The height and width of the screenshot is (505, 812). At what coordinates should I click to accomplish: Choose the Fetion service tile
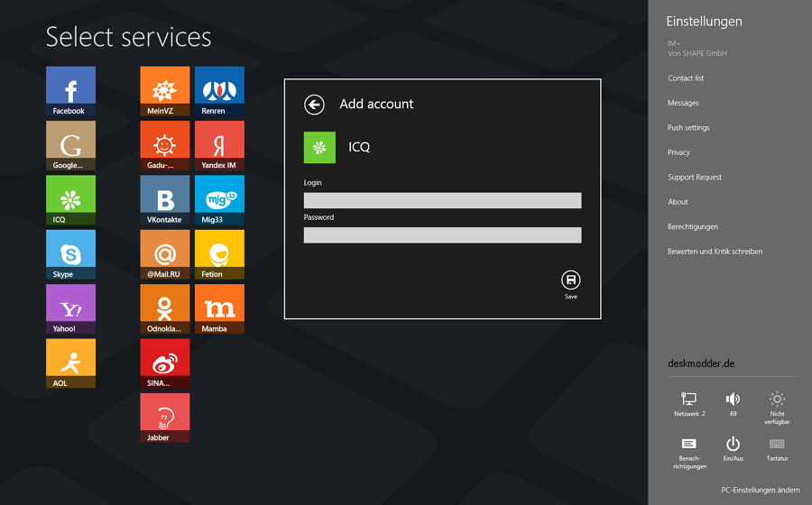pyautogui.click(x=219, y=254)
